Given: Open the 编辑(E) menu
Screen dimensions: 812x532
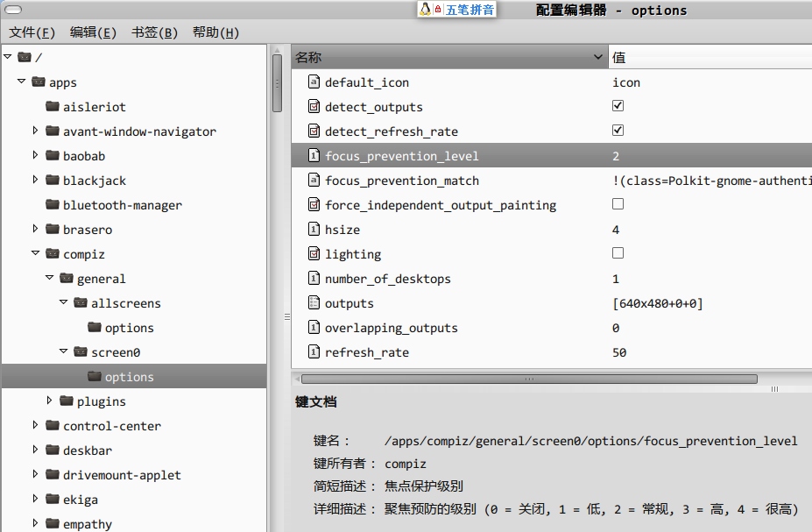Looking at the screenshot, I should [x=93, y=32].
